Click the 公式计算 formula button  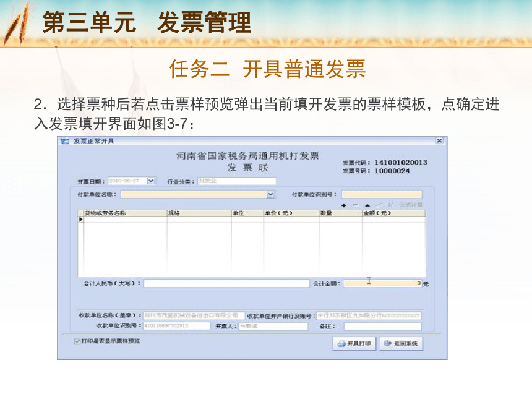411,205
